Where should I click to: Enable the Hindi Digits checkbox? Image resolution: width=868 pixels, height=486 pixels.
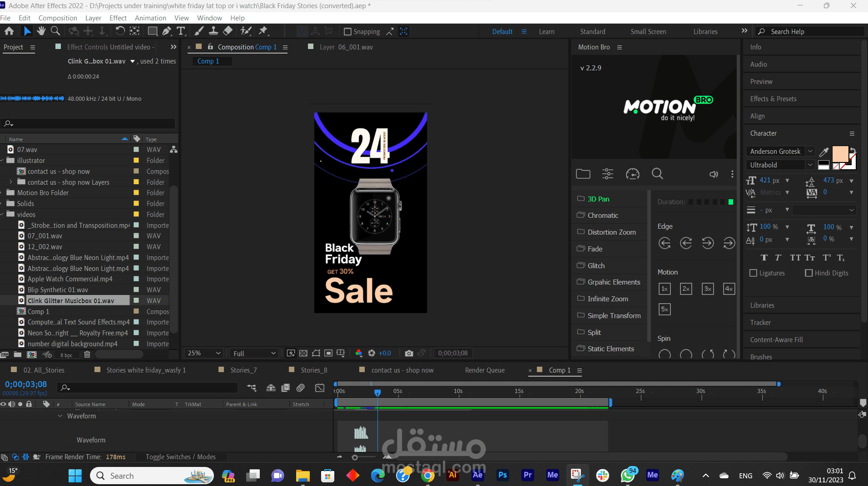(x=809, y=273)
